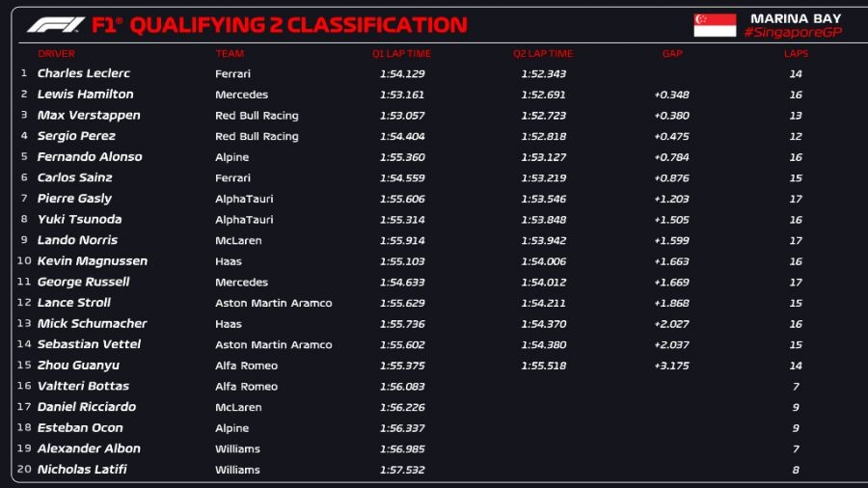
Task: Click the F1 logo
Action: tap(56, 25)
